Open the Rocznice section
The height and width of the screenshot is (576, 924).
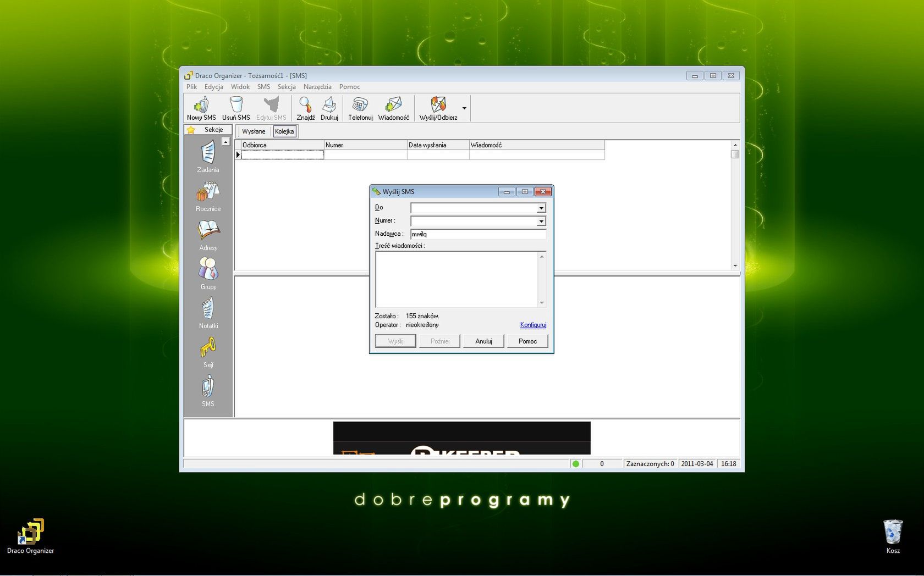[208, 196]
